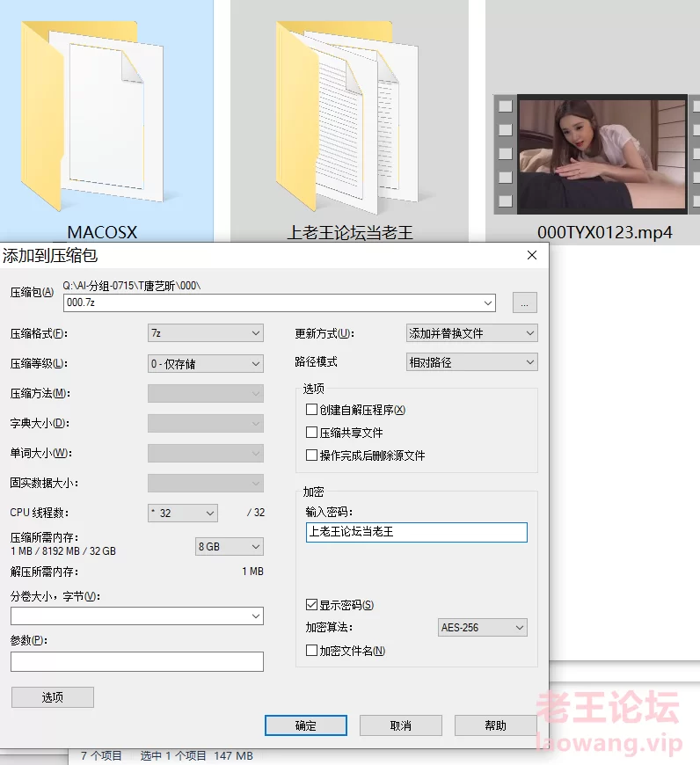Click the 选项 button at bottom left

tap(53, 697)
